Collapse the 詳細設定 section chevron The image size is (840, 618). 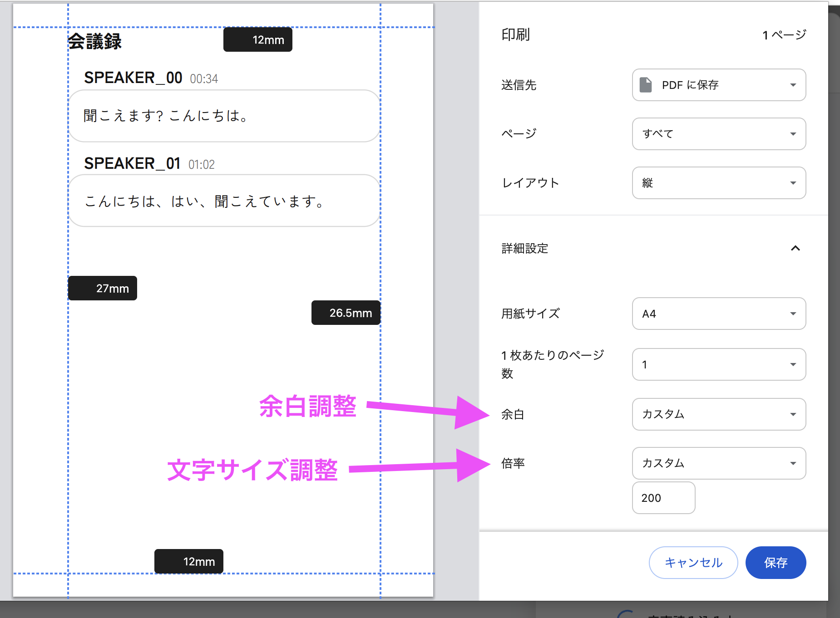(x=795, y=248)
